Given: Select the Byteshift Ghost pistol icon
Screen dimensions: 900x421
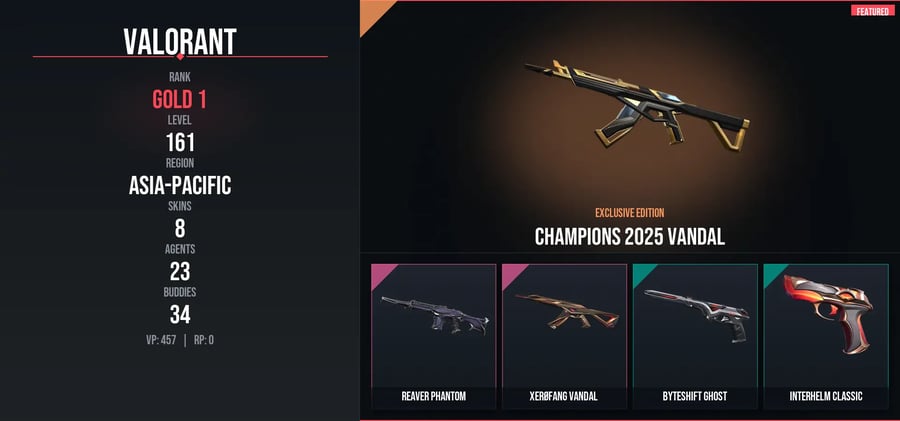Looking at the screenshot, I should click(697, 315).
